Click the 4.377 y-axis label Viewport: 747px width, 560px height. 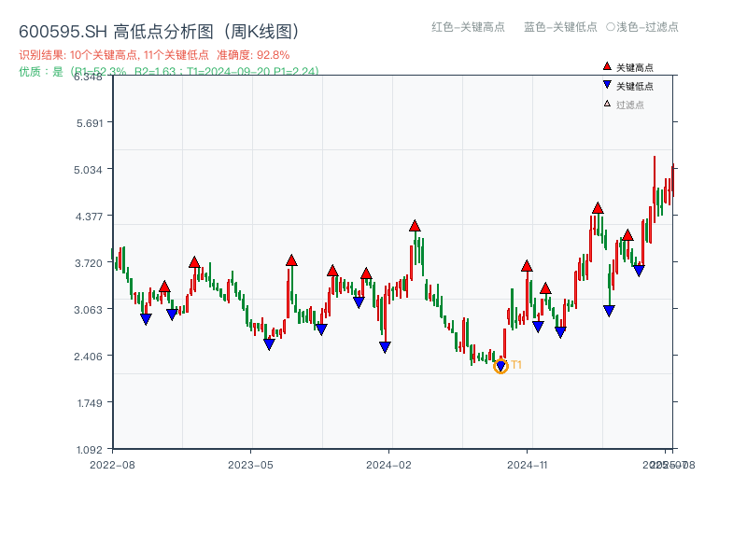(x=89, y=217)
